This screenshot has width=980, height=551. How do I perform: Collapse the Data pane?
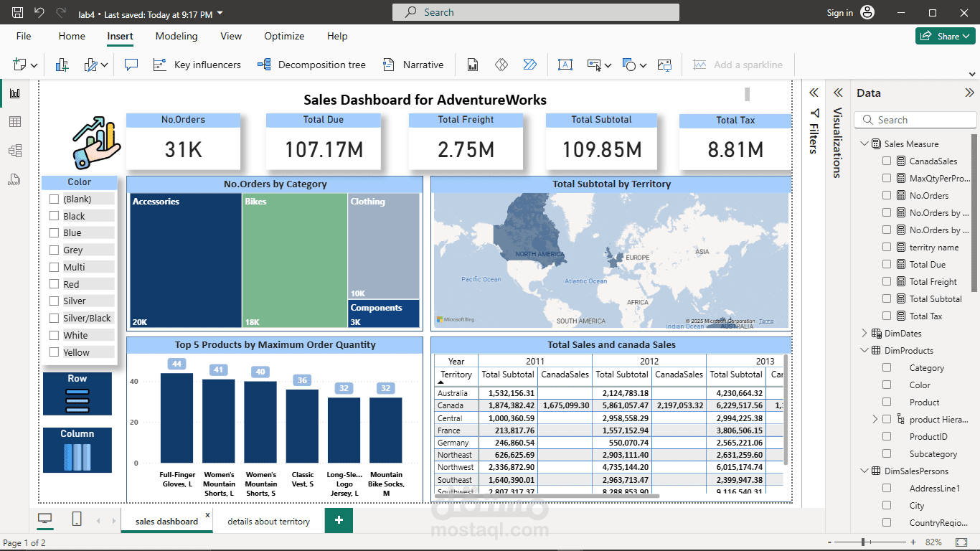click(969, 93)
